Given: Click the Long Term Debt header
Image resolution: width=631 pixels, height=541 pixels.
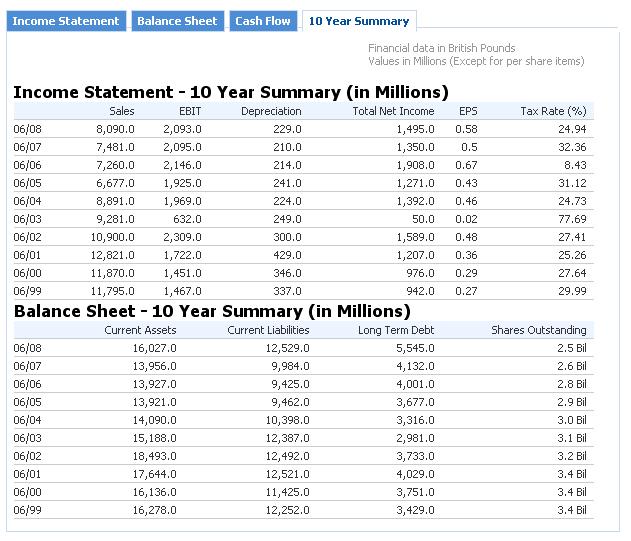Looking at the screenshot, I should pyautogui.click(x=397, y=330).
